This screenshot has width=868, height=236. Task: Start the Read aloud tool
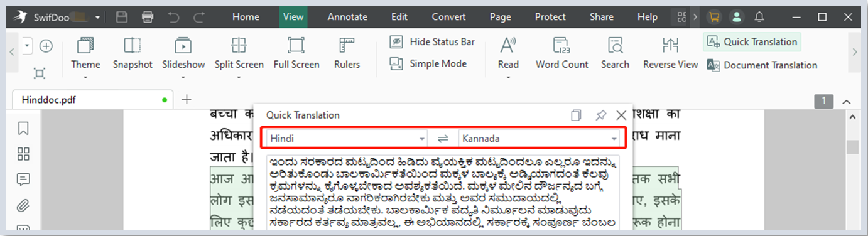[508, 53]
